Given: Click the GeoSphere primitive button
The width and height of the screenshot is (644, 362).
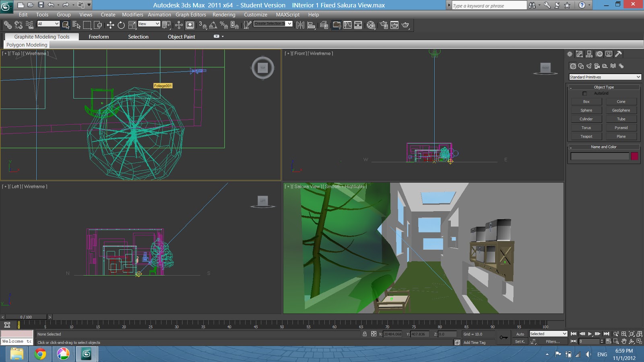Looking at the screenshot, I should [621, 110].
